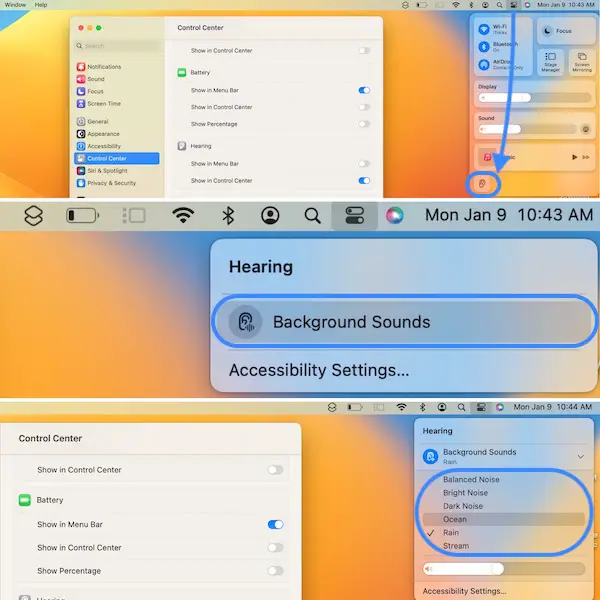Open the Window menu in the menu bar

tap(14, 5)
